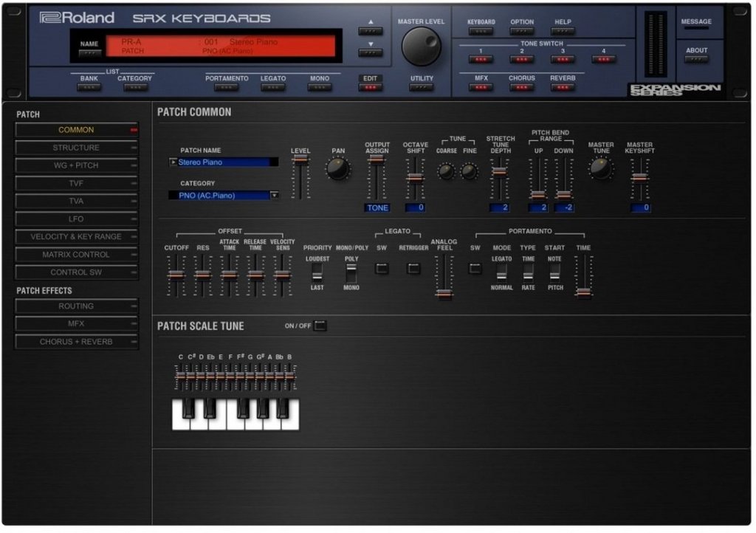Toggle Patch Scale Tune ON/OFF

(x=320, y=326)
